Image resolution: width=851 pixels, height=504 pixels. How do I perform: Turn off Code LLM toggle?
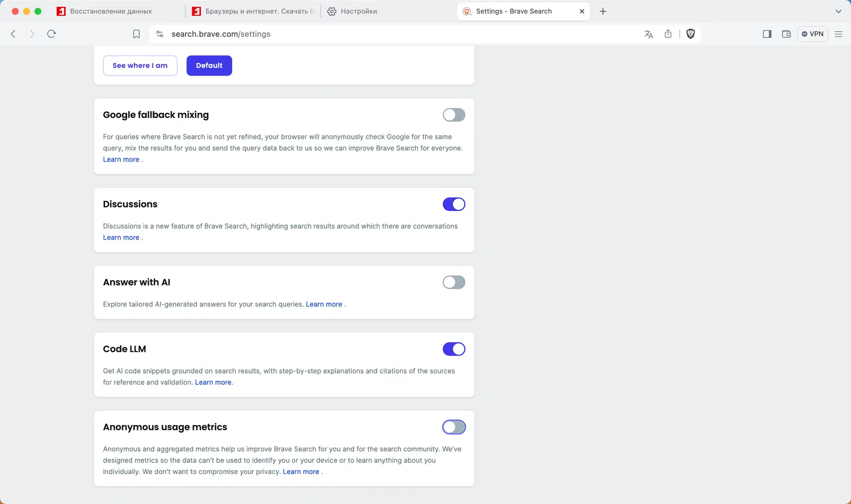pyautogui.click(x=454, y=349)
